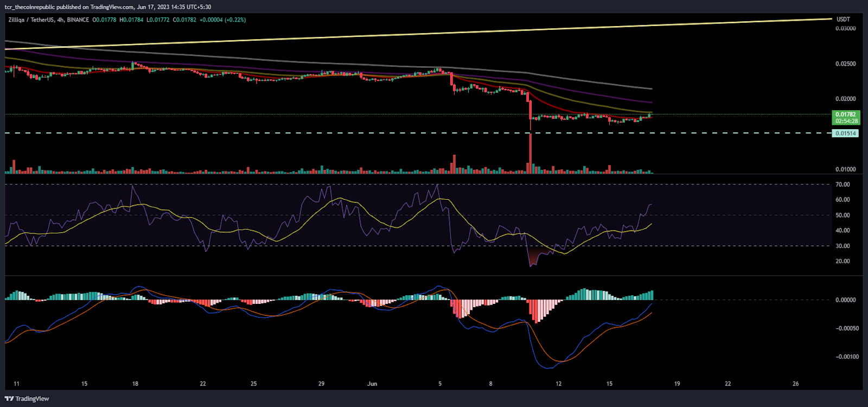
Task: Click the MACD -0.00100 scale label
Action: (x=846, y=357)
